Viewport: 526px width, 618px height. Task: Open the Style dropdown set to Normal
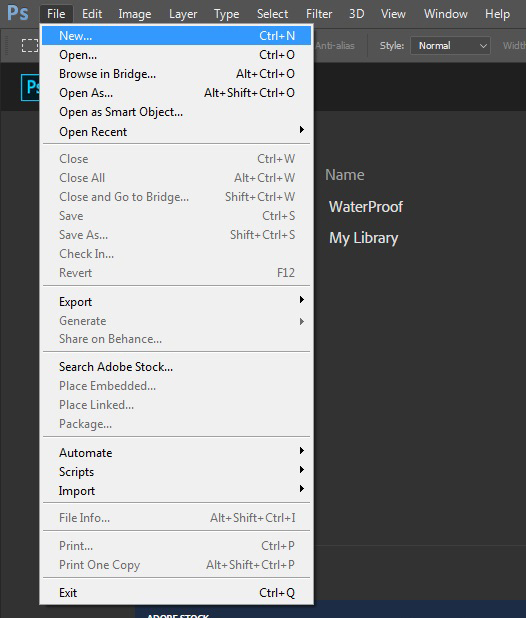450,46
